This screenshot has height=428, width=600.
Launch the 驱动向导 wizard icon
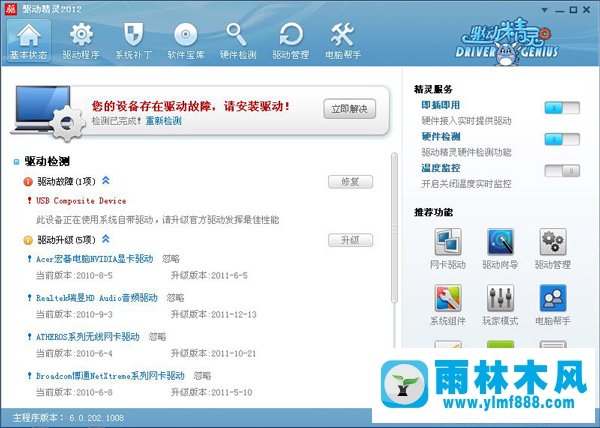point(500,249)
